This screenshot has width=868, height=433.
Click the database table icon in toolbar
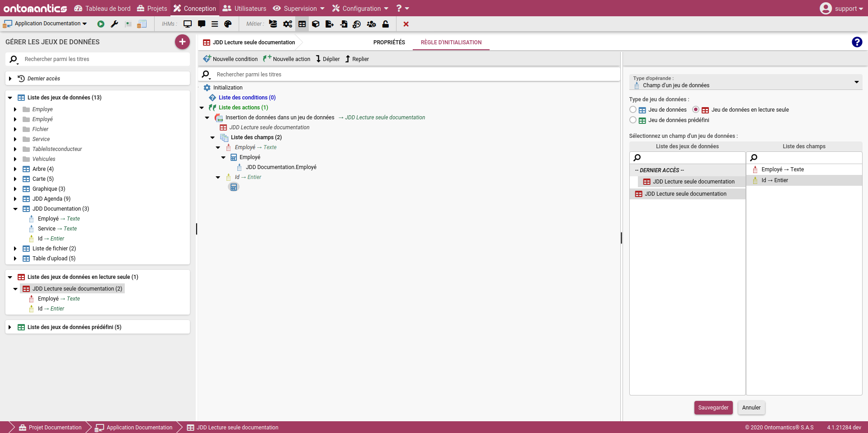tap(142, 24)
